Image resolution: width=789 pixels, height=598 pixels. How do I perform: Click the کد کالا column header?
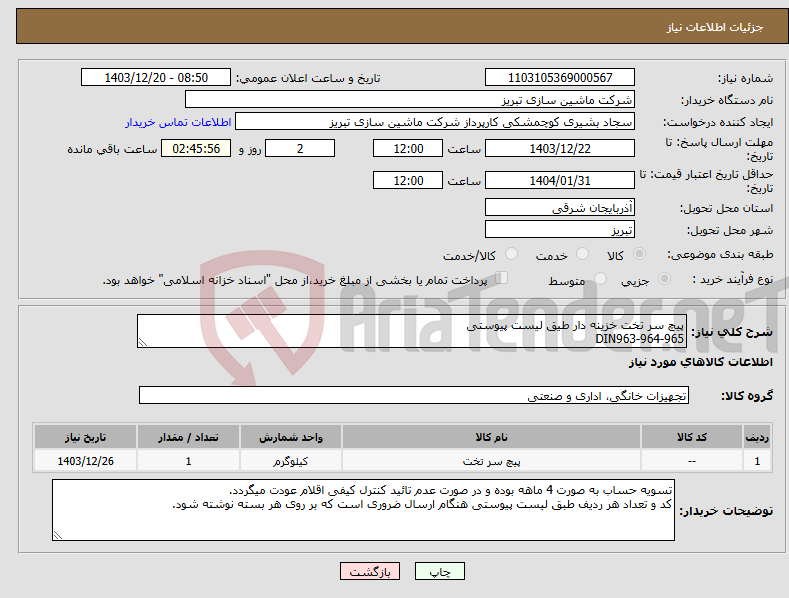[x=692, y=437]
